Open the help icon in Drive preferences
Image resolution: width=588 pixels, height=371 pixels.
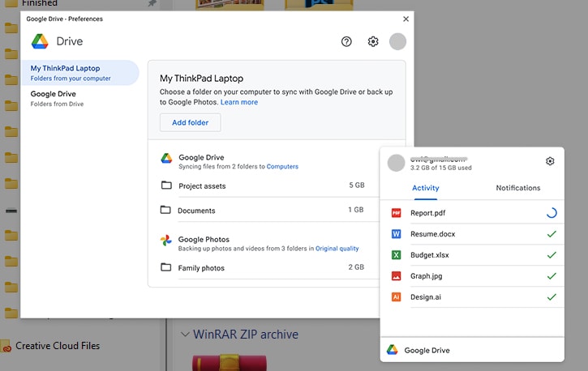pos(346,41)
